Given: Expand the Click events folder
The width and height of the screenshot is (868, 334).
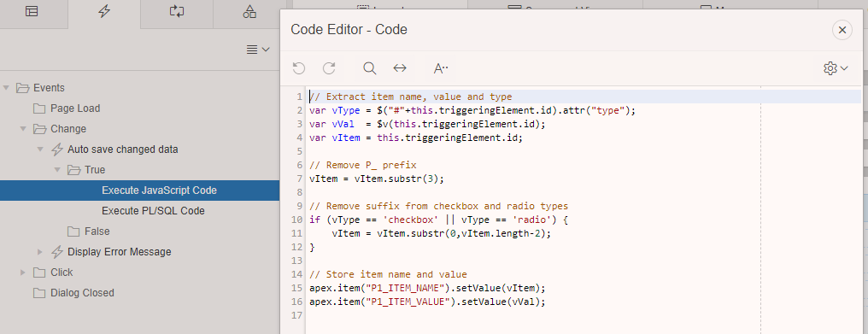Looking at the screenshot, I should point(23,272).
